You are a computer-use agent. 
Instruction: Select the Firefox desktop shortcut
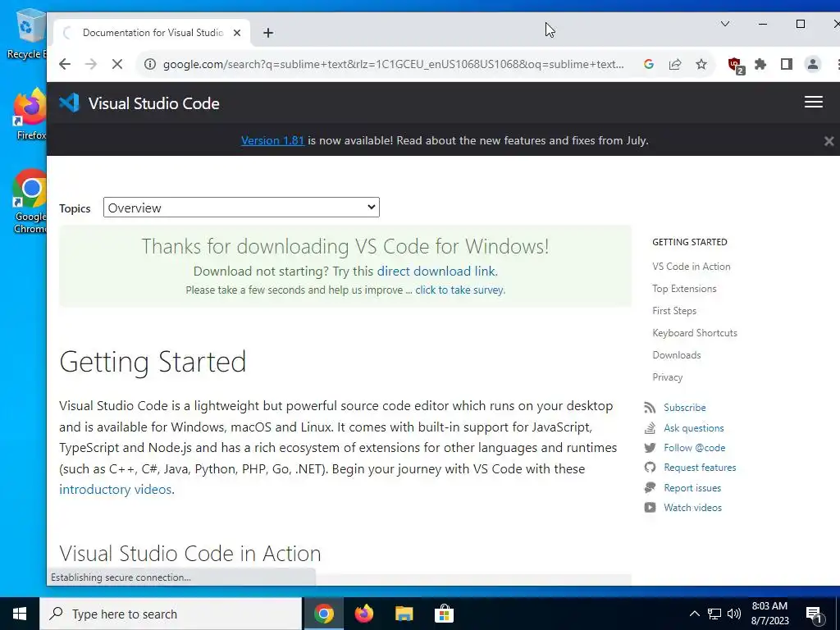click(x=31, y=113)
